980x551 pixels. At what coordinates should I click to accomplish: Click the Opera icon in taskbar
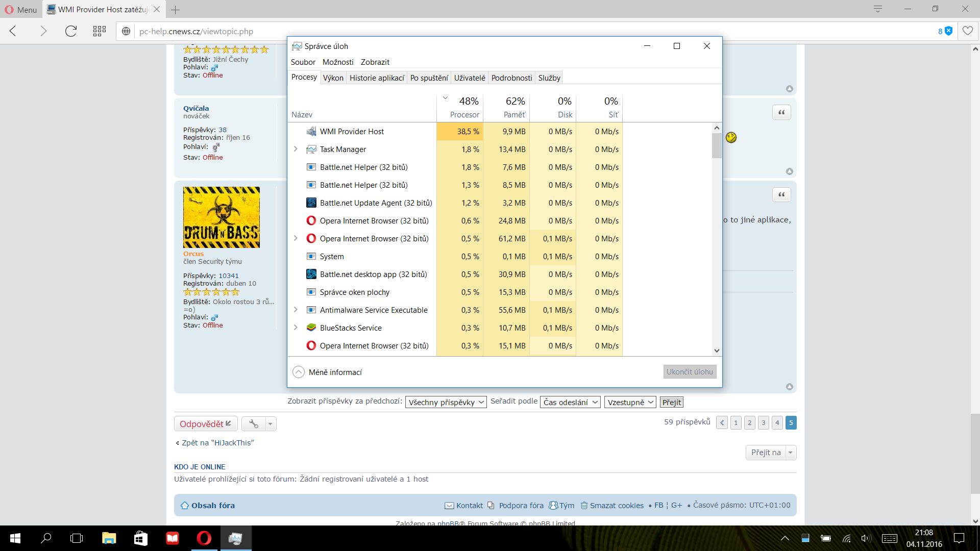(x=204, y=538)
